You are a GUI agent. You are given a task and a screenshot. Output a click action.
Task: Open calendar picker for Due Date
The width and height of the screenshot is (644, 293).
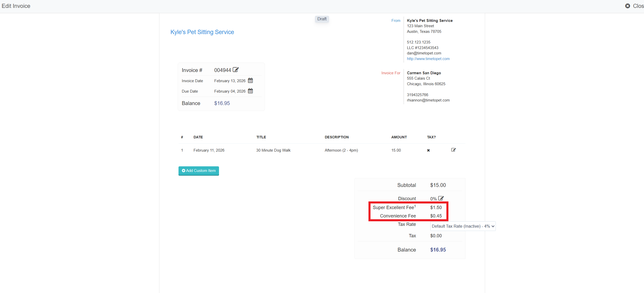tap(250, 91)
